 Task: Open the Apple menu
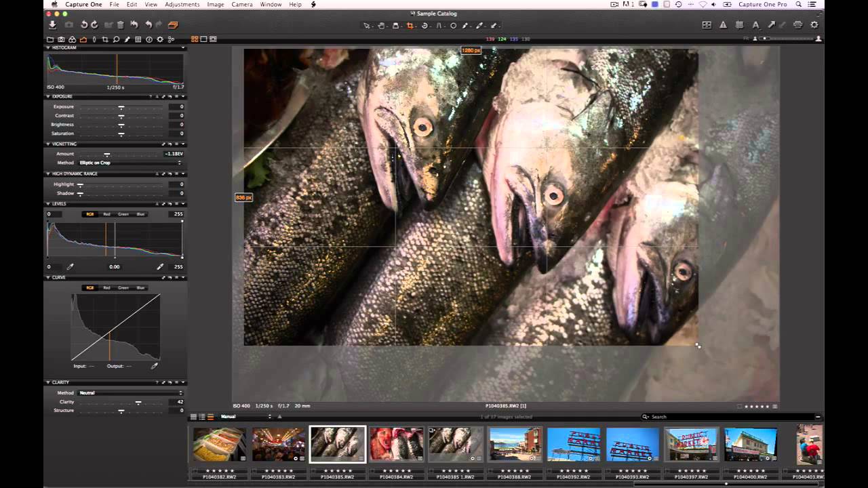click(x=54, y=5)
